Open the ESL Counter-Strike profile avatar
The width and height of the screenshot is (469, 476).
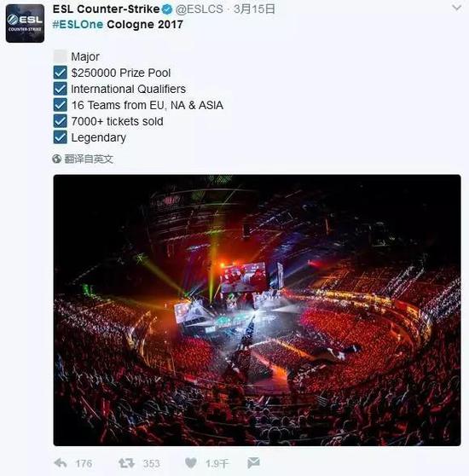(x=25, y=23)
